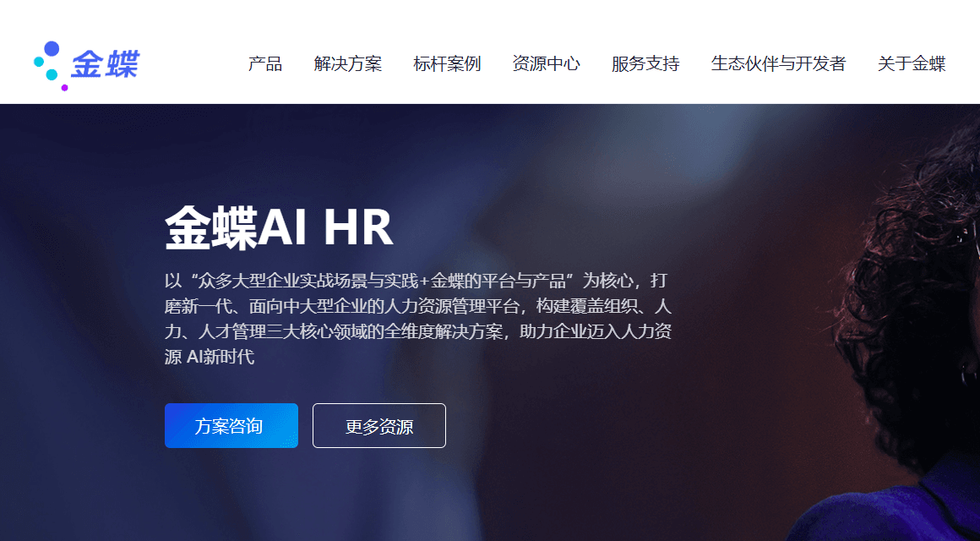The image size is (980, 541).
Task: Click the cyan dot pair in logo
Action: tap(46, 68)
